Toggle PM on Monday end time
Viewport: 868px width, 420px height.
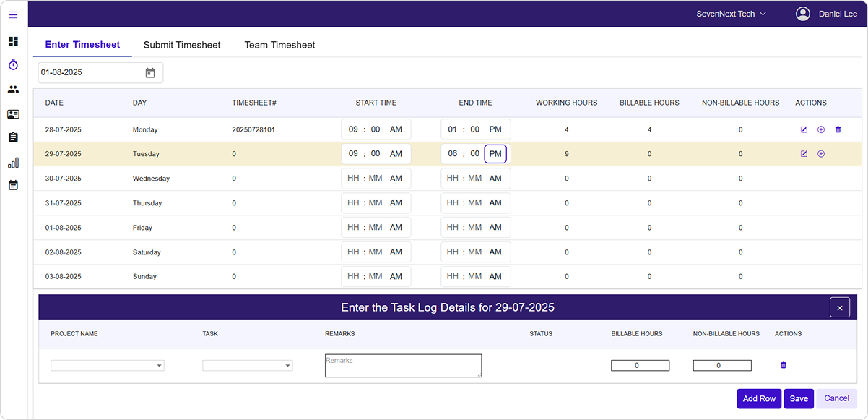[x=495, y=129]
